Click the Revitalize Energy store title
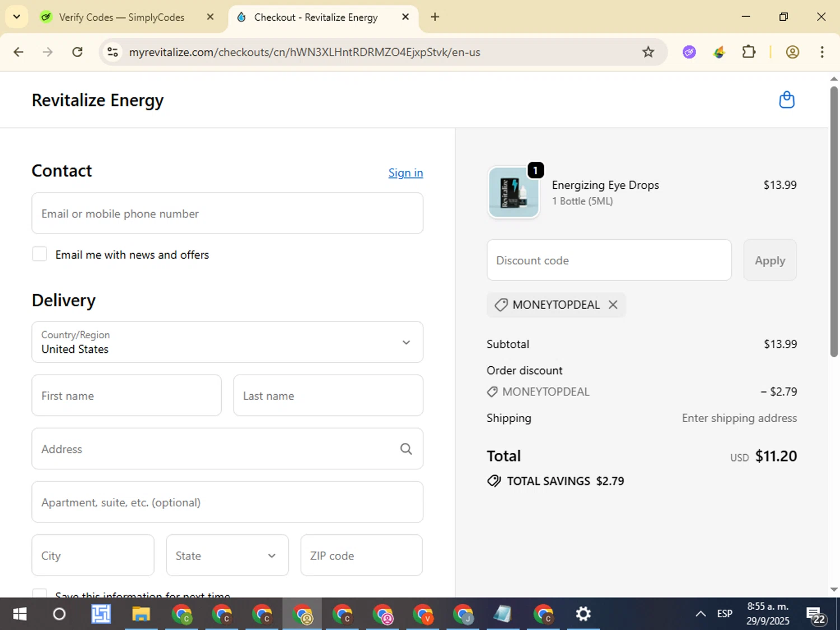The width and height of the screenshot is (840, 630). [x=97, y=100]
